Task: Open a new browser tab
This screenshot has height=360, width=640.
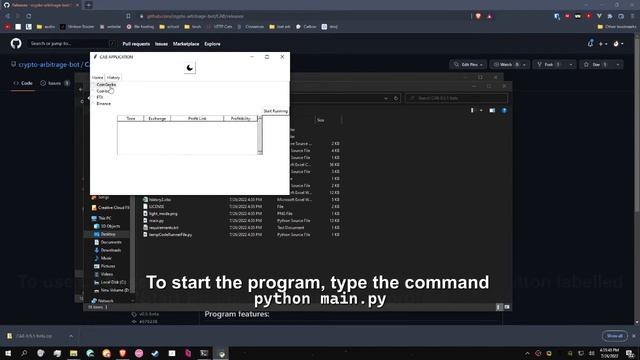Action: (88, 5)
